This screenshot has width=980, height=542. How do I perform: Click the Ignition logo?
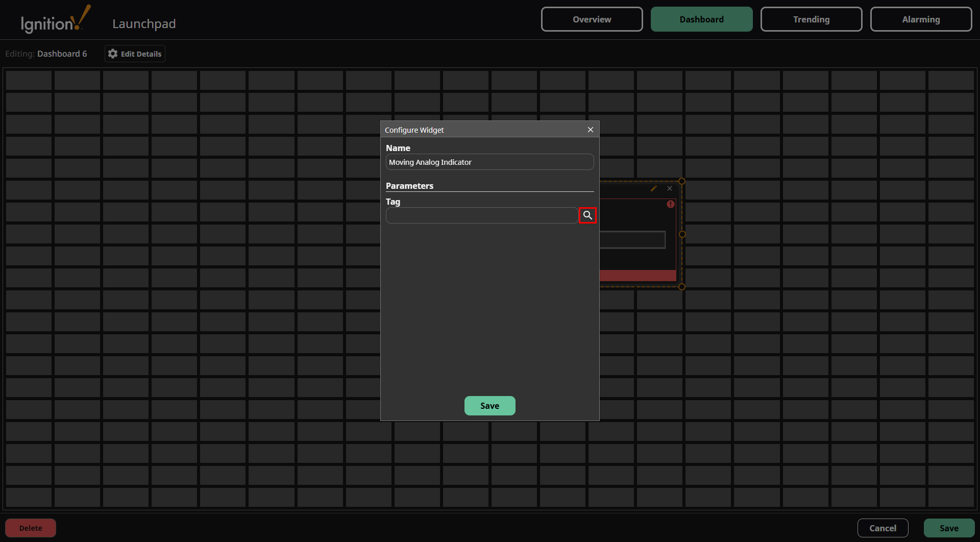(x=54, y=19)
